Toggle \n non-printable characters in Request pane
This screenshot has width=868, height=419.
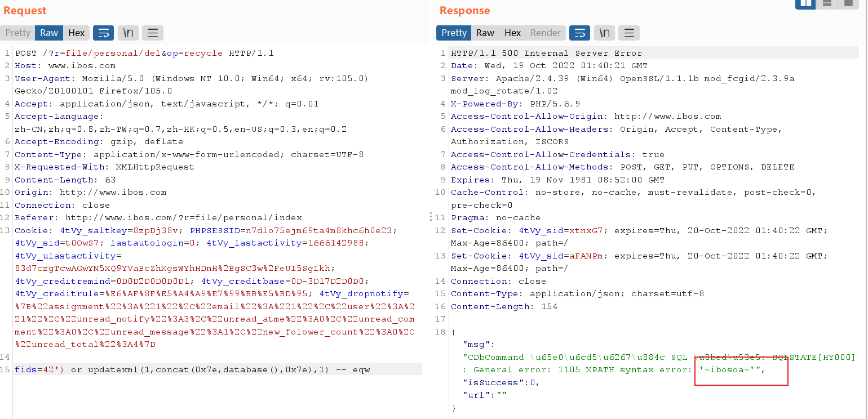click(129, 33)
